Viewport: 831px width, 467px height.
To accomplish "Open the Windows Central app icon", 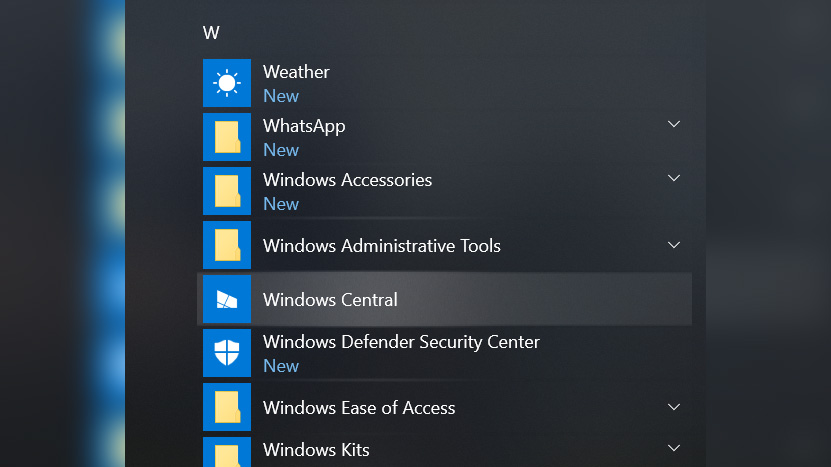I will pos(227,299).
